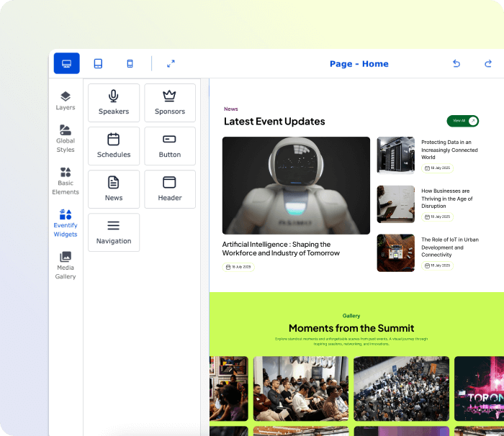Open the Layers panel
The image size is (504, 436).
coord(66,101)
